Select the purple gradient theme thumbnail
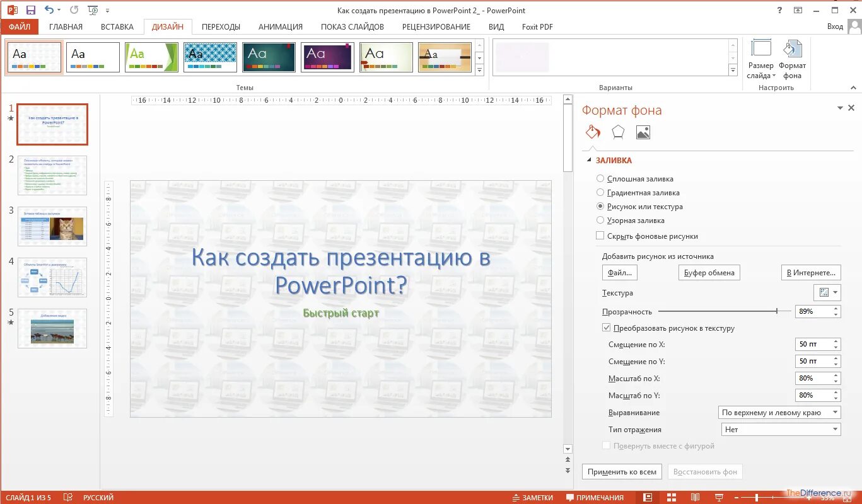The width and height of the screenshot is (862, 504). point(327,57)
